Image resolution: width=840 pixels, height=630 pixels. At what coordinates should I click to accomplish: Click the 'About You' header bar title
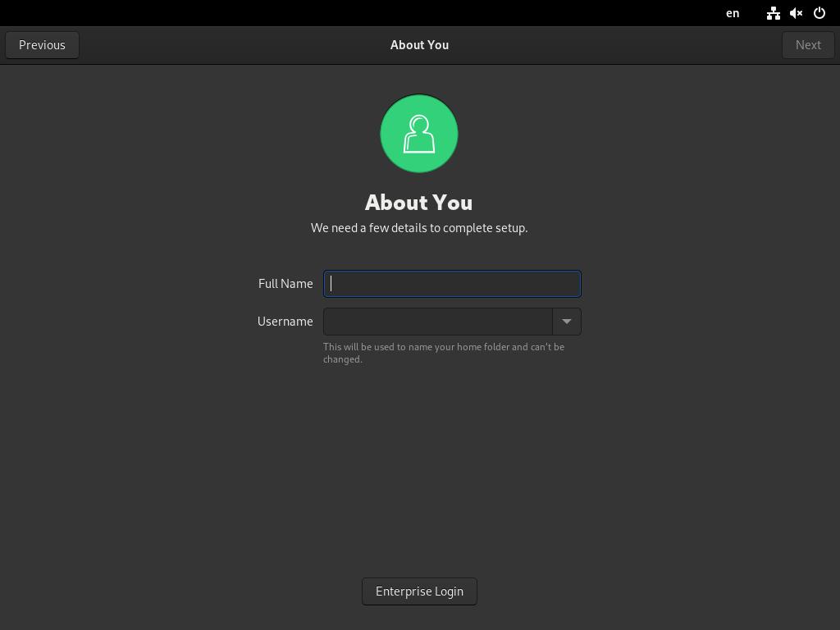pos(419,45)
